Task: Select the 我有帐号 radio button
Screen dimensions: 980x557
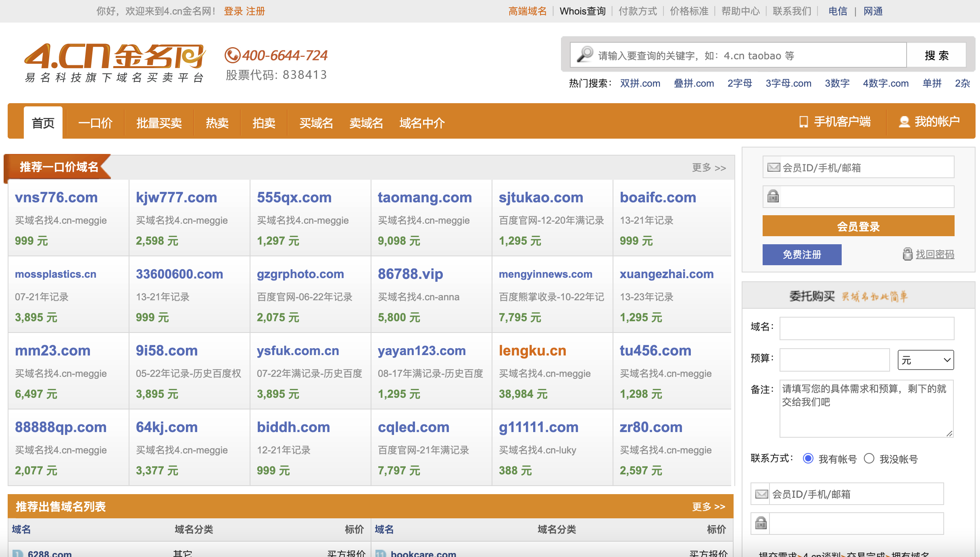Action: pos(807,458)
